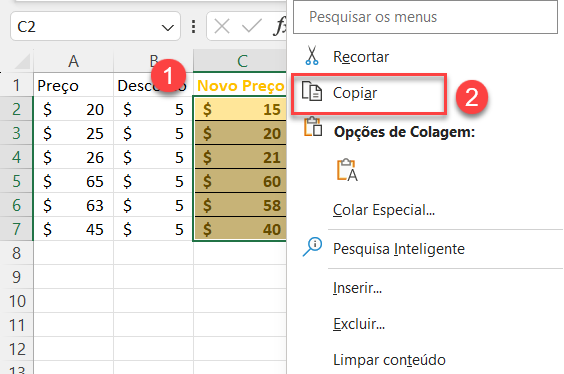Click the Novo Preço header cell

click(x=240, y=85)
